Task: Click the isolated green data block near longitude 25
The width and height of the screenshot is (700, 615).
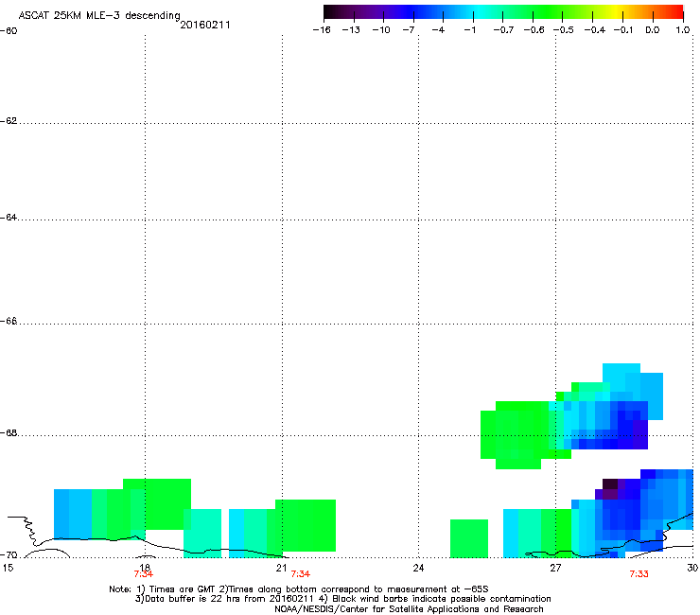Action: click(469, 538)
